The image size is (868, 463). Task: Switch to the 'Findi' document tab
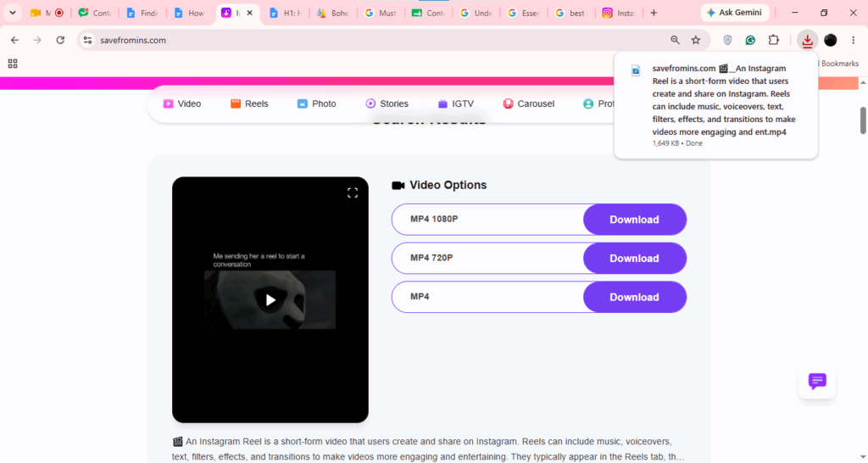pos(142,13)
